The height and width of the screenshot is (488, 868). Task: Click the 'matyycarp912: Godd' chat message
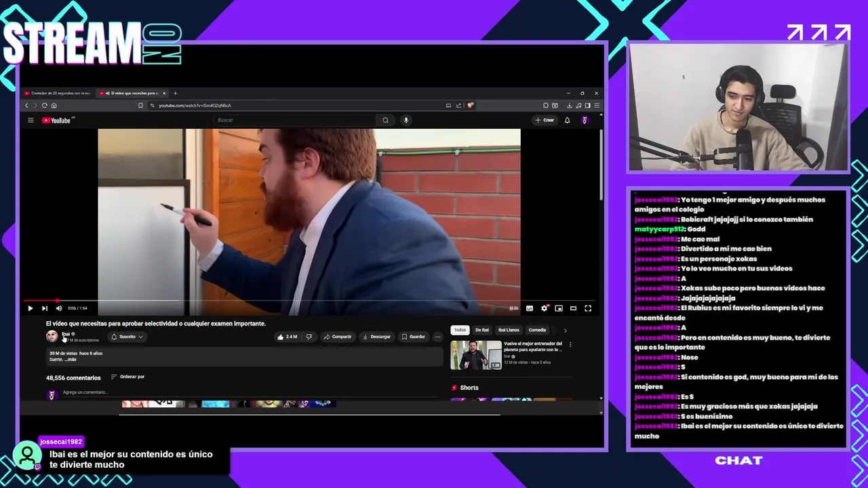[670, 229]
